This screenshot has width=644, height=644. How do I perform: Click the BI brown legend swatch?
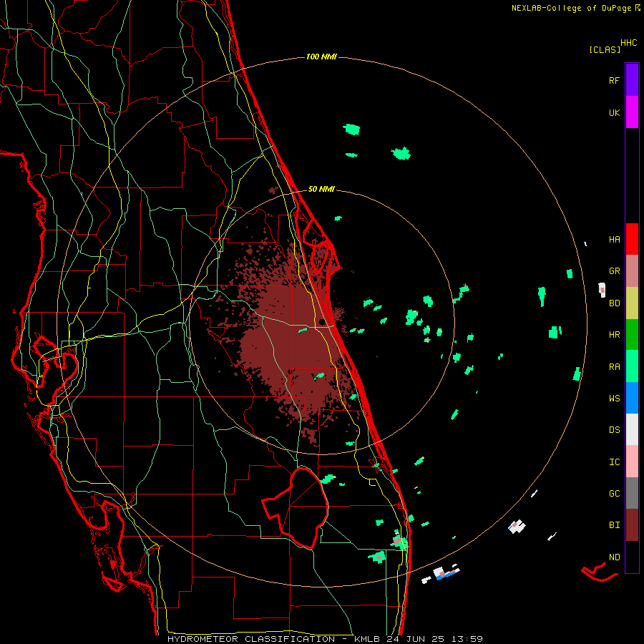(x=632, y=525)
